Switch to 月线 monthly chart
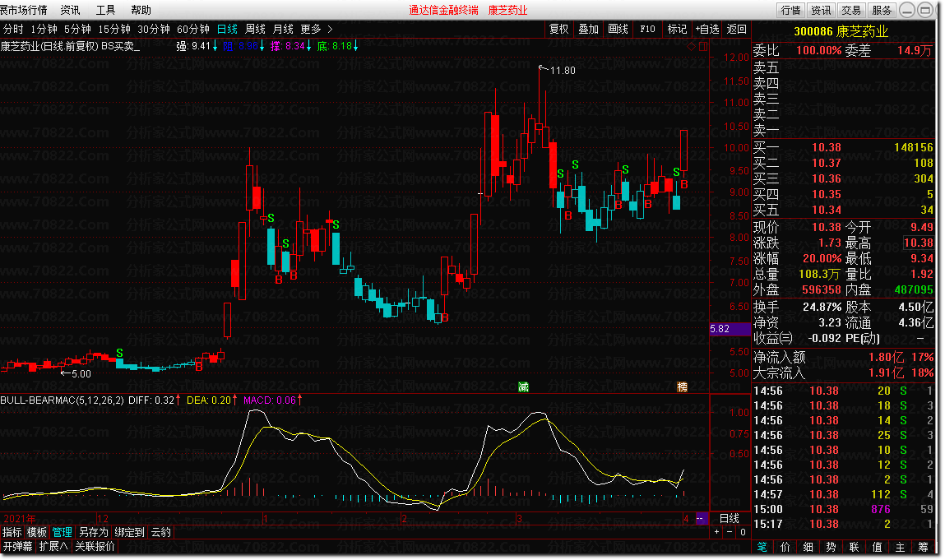This screenshot has width=945, height=560. pos(283,29)
